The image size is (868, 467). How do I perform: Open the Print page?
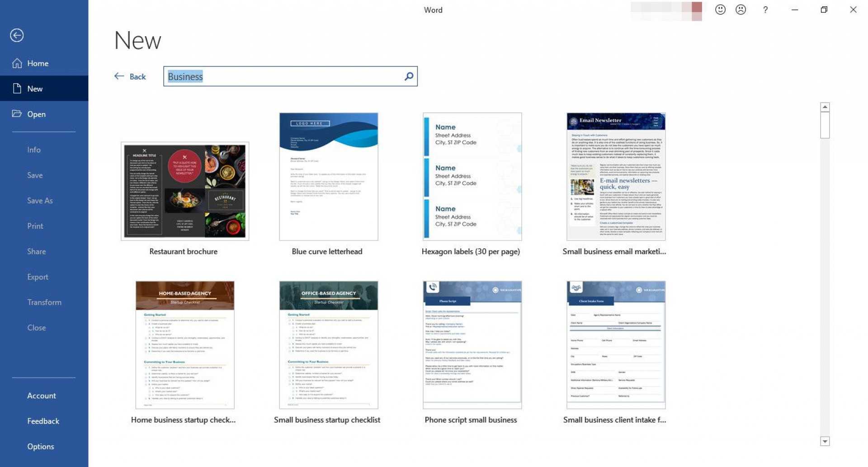coord(35,226)
